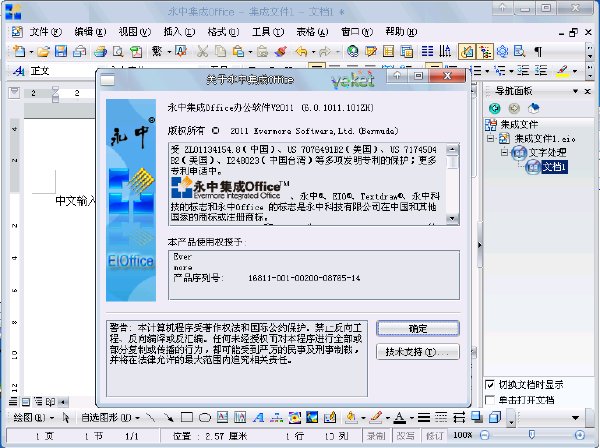Click the 技术支持 button
Viewport: 600px width, 448px height.
coord(417,352)
